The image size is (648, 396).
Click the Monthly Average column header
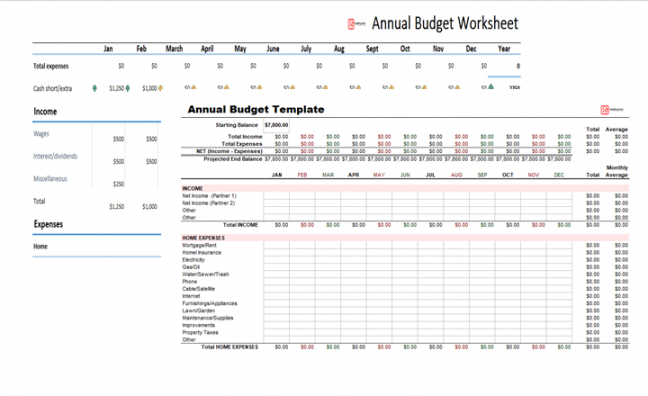(x=617, y=171)
